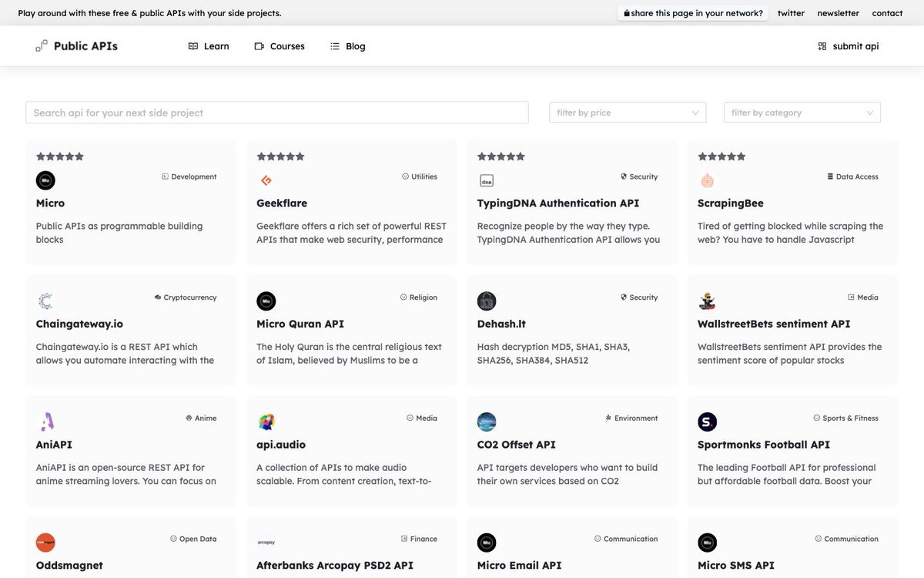Click the Micro Quran API logo icon
924x578 pixels.
266,301
